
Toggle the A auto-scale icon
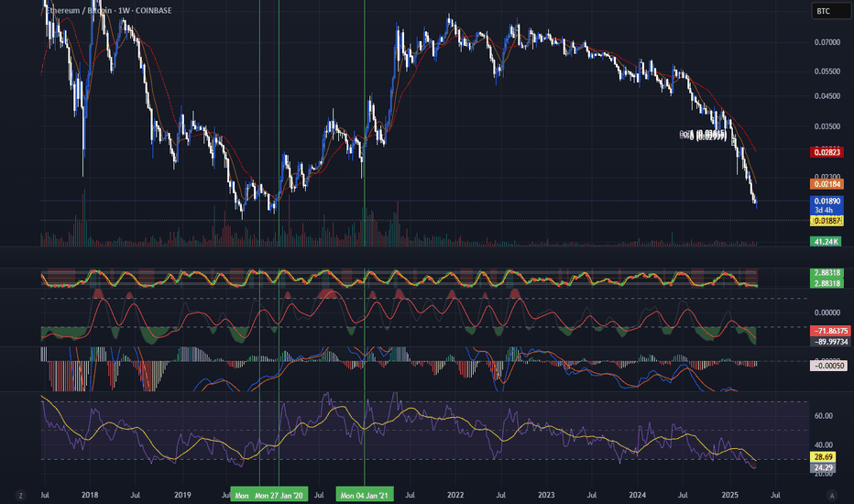point(831,495)
